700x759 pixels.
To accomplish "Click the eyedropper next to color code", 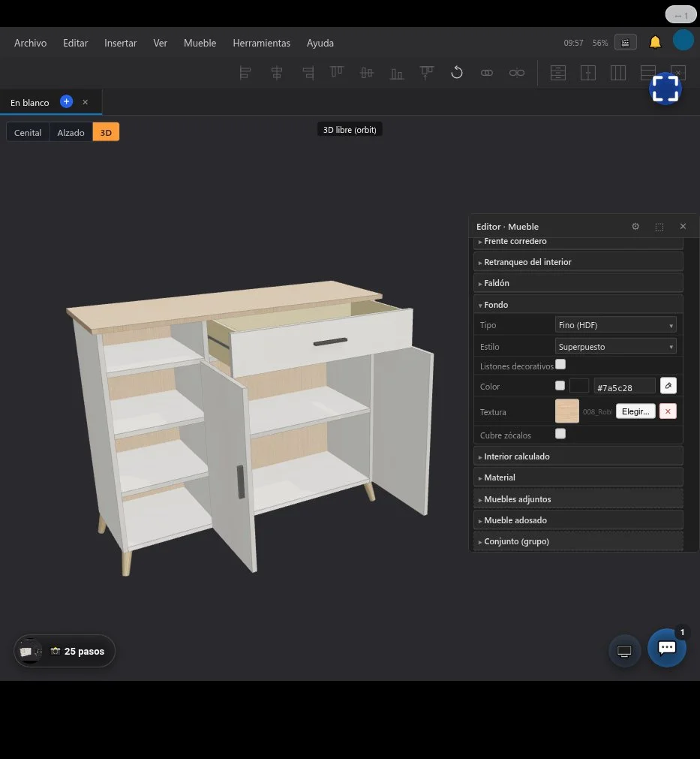I will coord(668,386).
